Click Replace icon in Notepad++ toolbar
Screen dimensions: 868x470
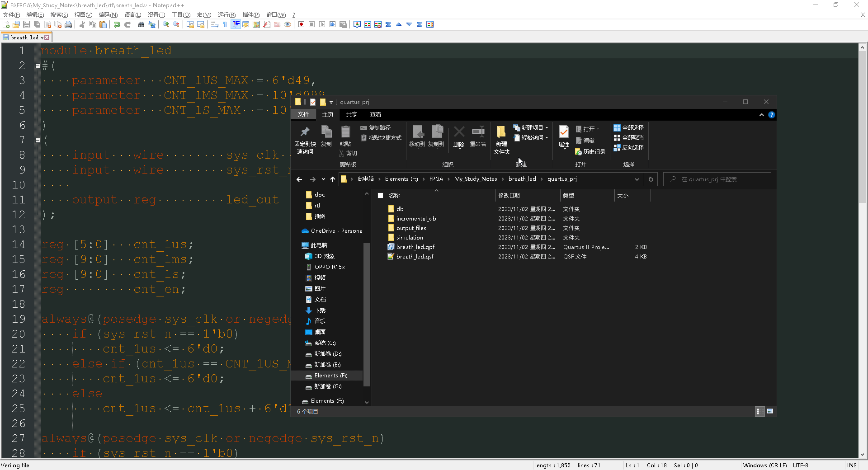152,24
